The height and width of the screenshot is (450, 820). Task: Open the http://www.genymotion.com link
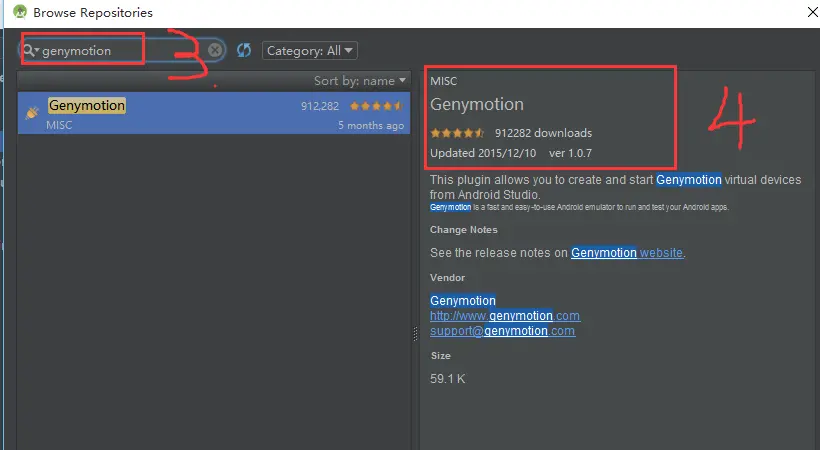pos(505,316)
